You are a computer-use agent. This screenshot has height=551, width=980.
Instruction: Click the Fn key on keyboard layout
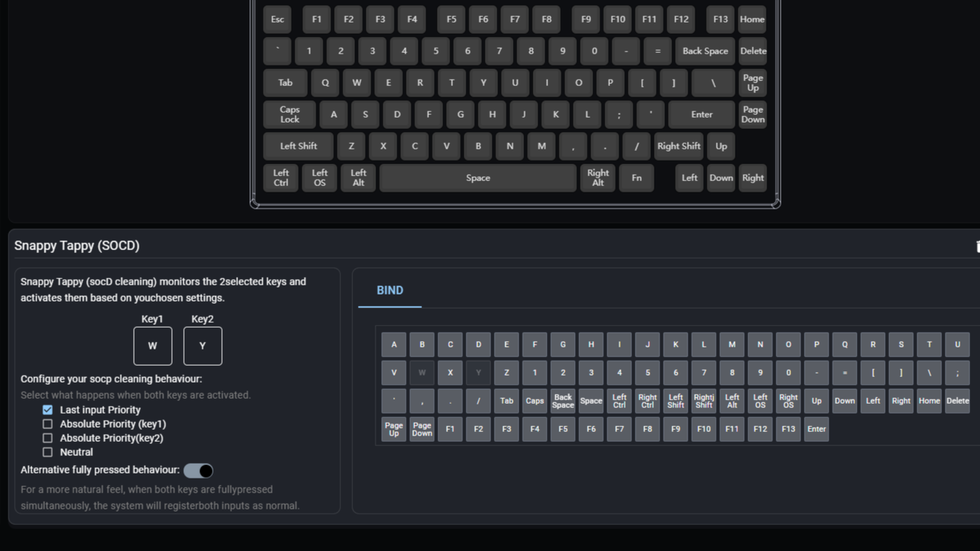(x=636, y=178)
